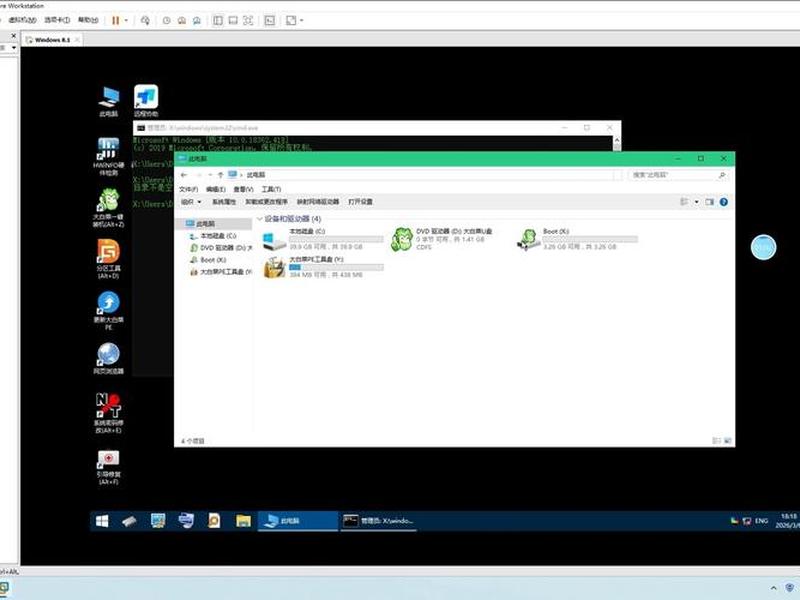Viewport: 800px width, 600px height.
Task: Click the single-window view icon in VMware toolbar
Action: pos(233,20)
